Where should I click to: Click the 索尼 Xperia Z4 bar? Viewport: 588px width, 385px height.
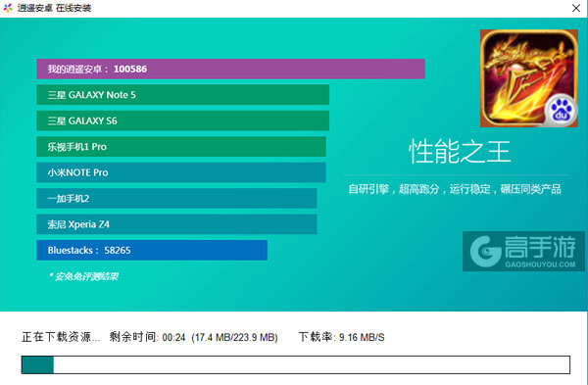(x=176, y=224)
